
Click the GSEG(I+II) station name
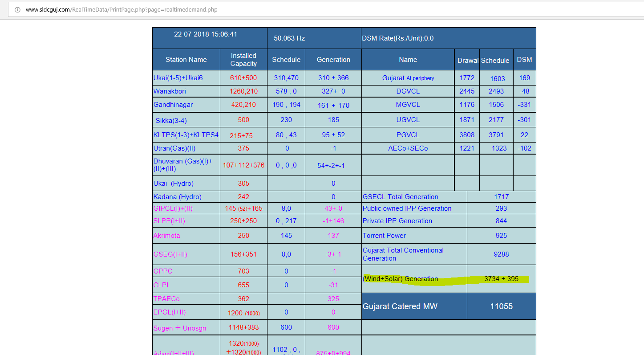point(170,254)
